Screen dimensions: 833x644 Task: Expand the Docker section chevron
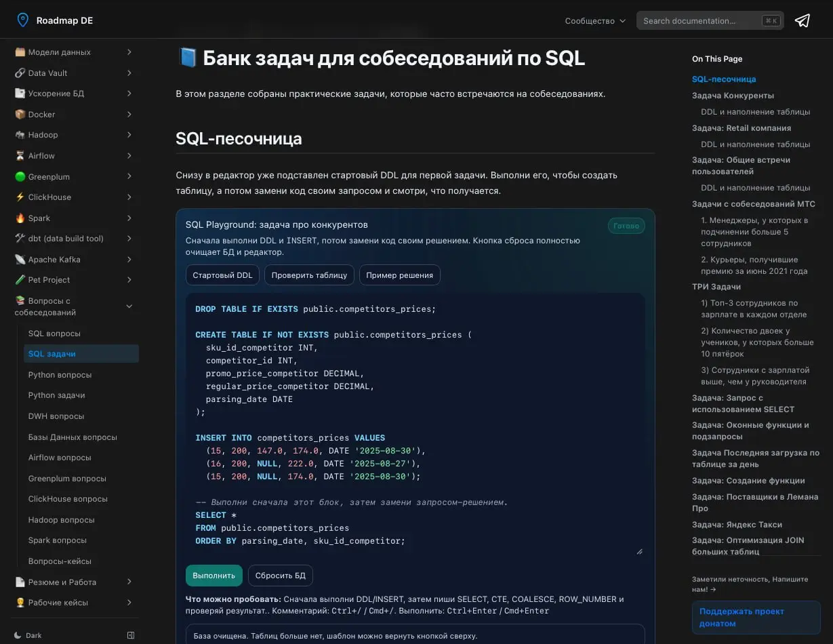[x=129, y=115]
